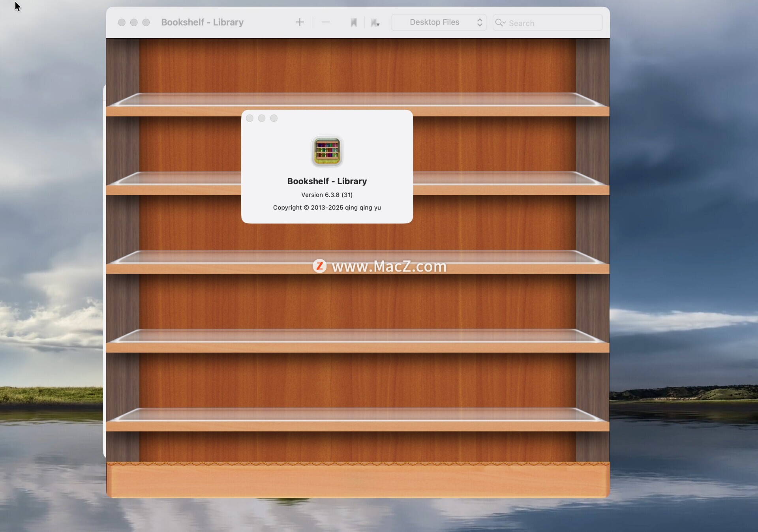758x532 pixels.
Task: Click the www.MacZ.com watermark text
Action: (388, 266)
